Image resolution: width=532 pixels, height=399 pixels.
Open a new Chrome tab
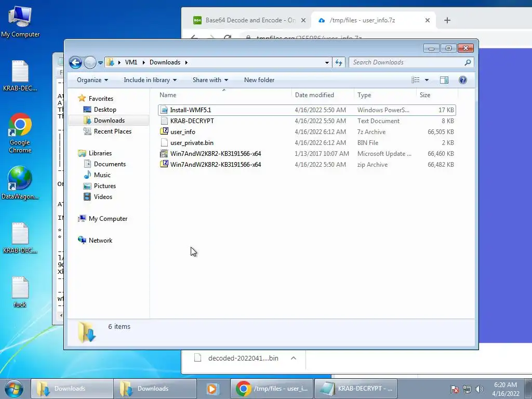(x=447, y=20)
